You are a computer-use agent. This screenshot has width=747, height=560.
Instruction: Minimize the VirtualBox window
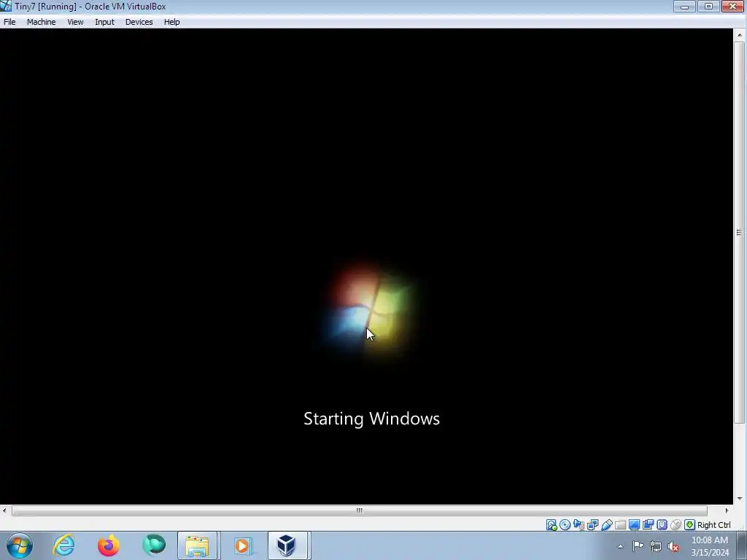pyautogui.click(x=684, y=6)
